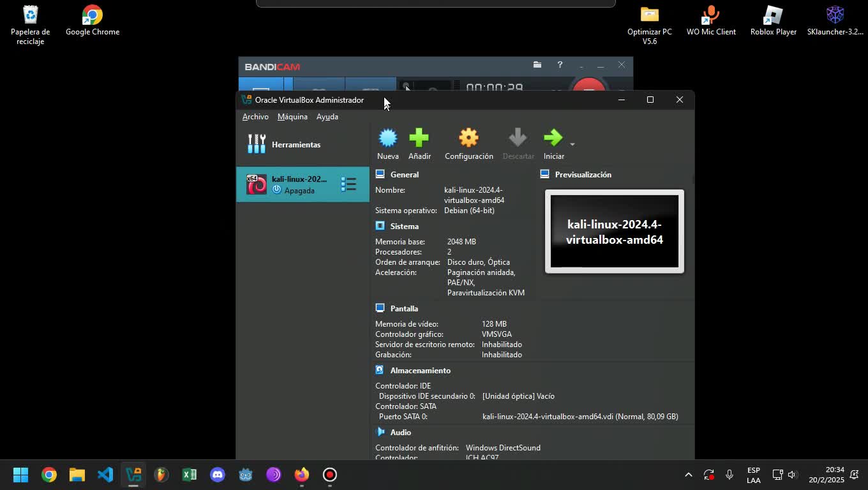Open Discord from the taskbar
This screenshot has width=868, height=490.
click(218, 475)
